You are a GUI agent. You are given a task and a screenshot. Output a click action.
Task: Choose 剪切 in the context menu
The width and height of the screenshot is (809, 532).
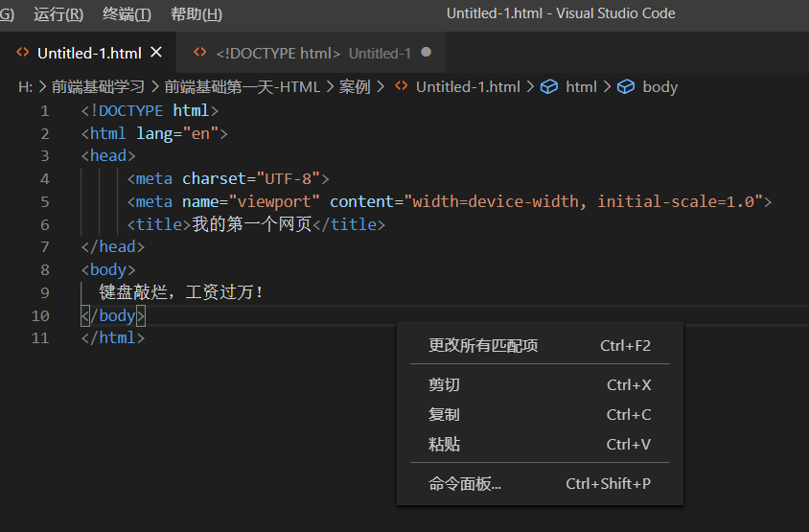click(x=445, y=384)
